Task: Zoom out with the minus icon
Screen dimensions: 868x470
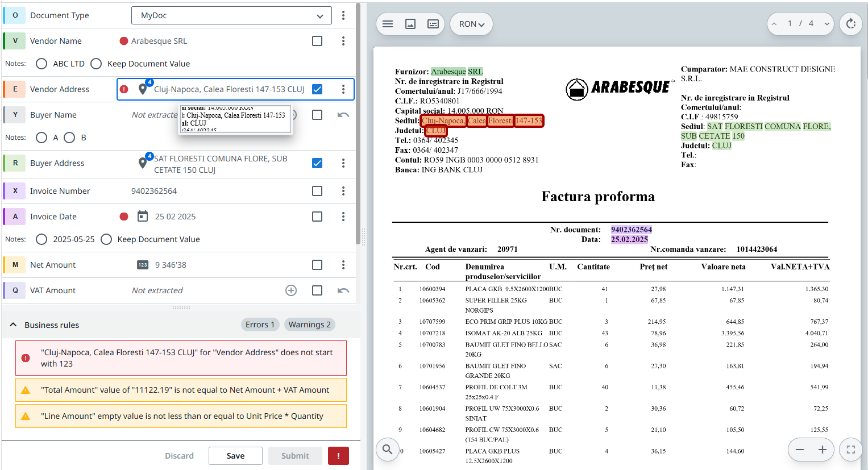Action: [800, 450]
